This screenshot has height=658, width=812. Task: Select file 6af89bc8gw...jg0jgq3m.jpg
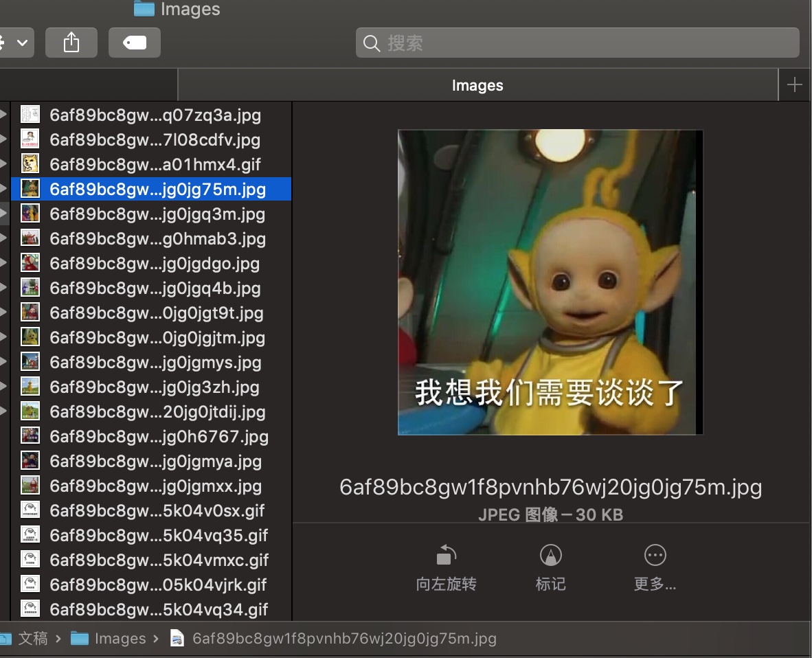[x=150, y=214]
